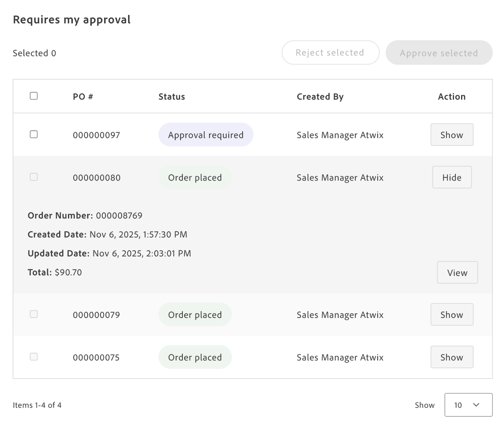Expand PO 000000079 with Show button
Screen dimensions: 504x430
(452, 314)
